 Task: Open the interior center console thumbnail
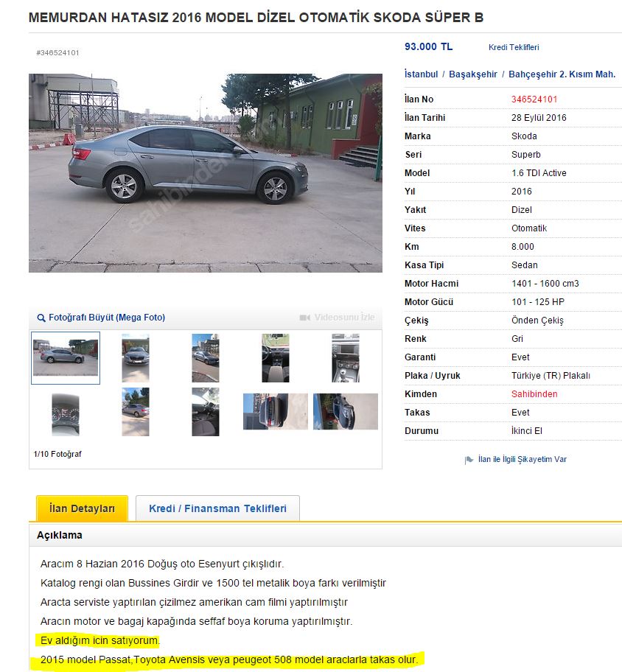275,358
